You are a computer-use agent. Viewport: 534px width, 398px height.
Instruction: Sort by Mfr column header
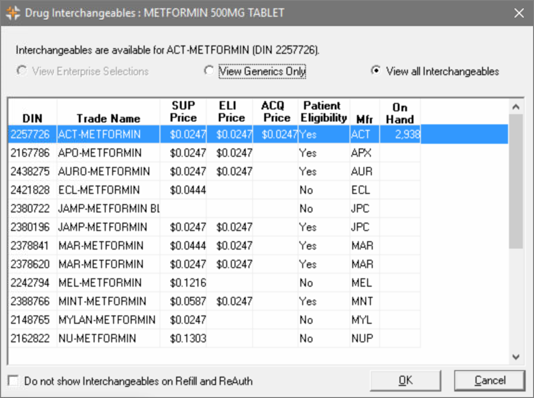364,112
